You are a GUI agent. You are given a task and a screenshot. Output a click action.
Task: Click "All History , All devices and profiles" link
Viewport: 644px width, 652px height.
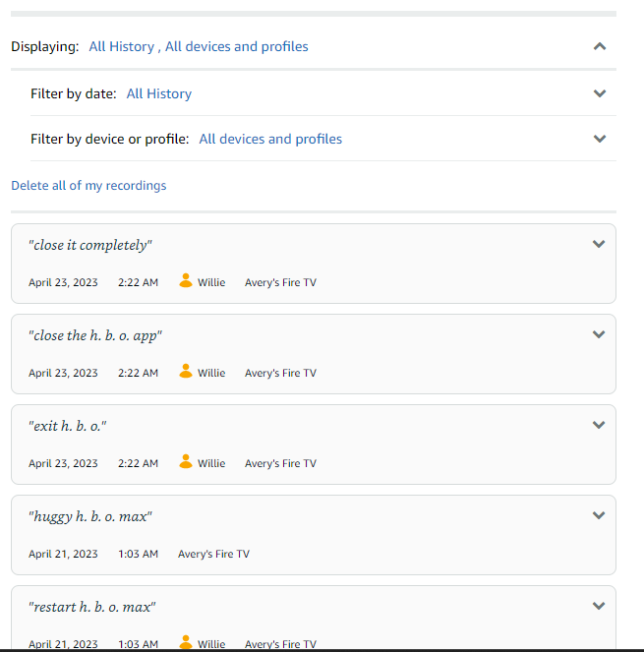tap(199, 46)
